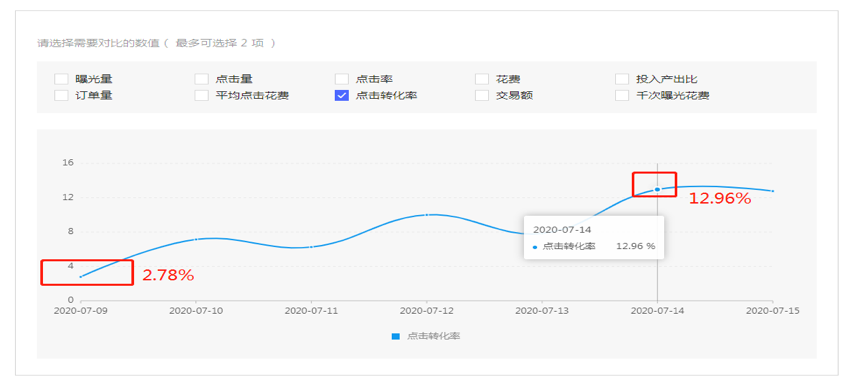862x389 pixels.
Task: Select the 花费 checkbox
Action: point(482,80)
